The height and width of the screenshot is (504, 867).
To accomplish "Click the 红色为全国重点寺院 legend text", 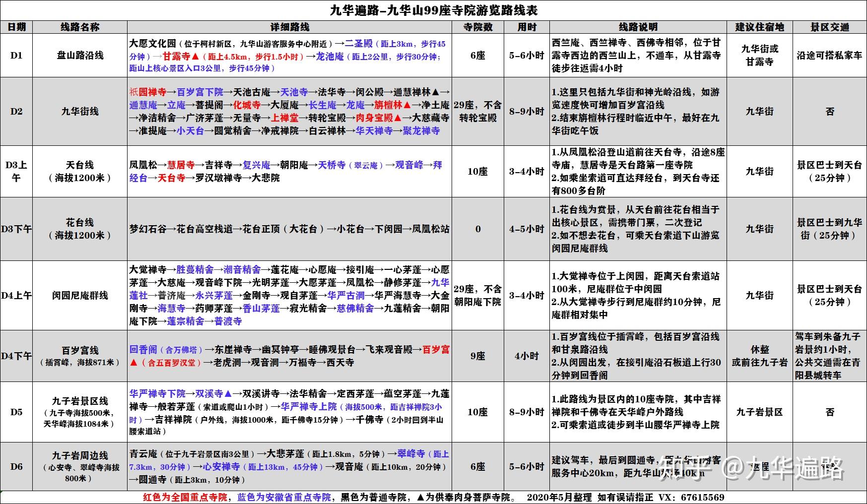I will pyautogui.click(x=185, y=498).
